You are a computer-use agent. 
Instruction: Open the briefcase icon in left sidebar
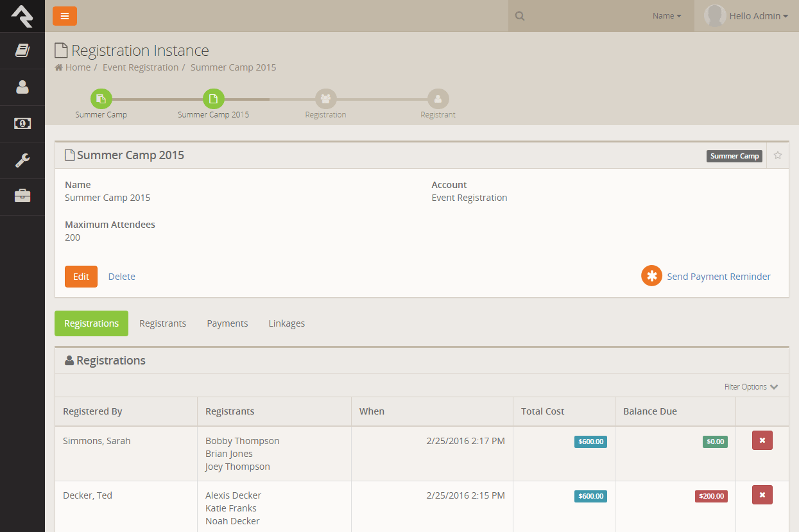point(22,196)
